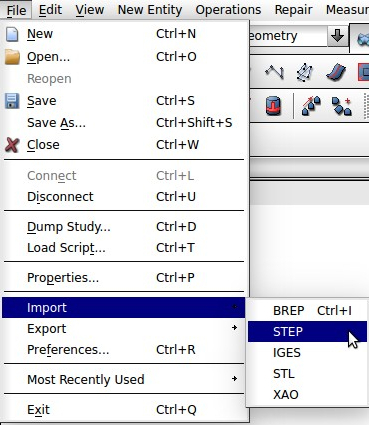Expand the Export submenu
The width and height of the screenshot is (369, 425).
[123, 329]
